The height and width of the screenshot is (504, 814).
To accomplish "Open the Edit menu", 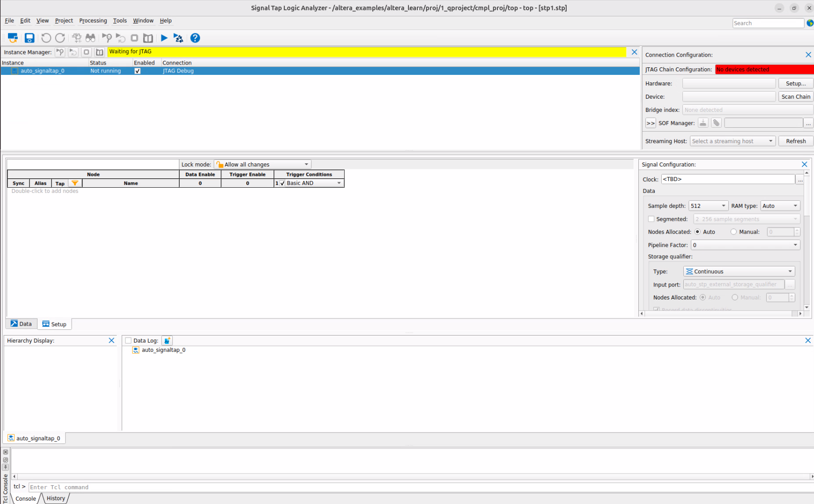I will tap(25, 21).
